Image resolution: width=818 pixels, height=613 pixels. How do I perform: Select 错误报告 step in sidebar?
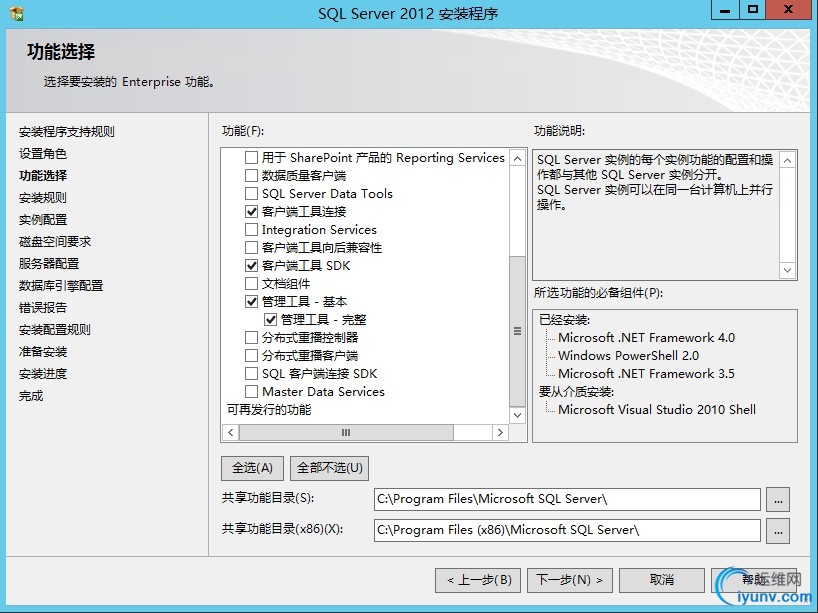click(x=43, y=308)
